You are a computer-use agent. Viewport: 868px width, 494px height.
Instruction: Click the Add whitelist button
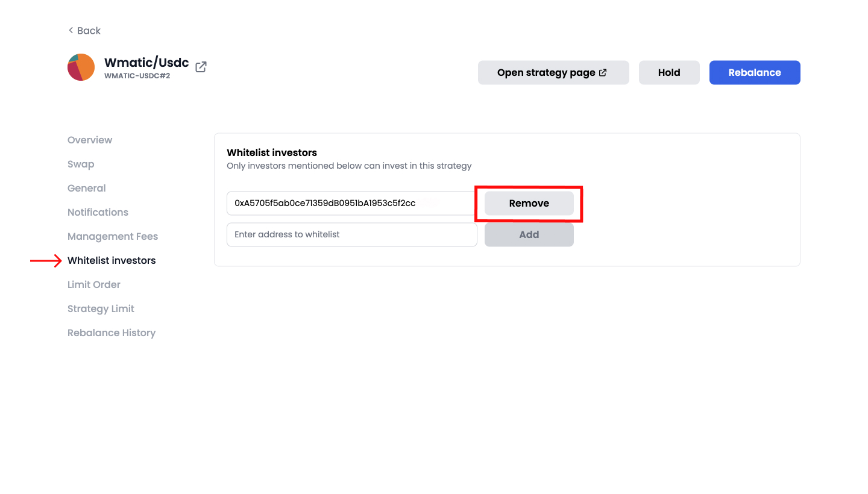529,235
